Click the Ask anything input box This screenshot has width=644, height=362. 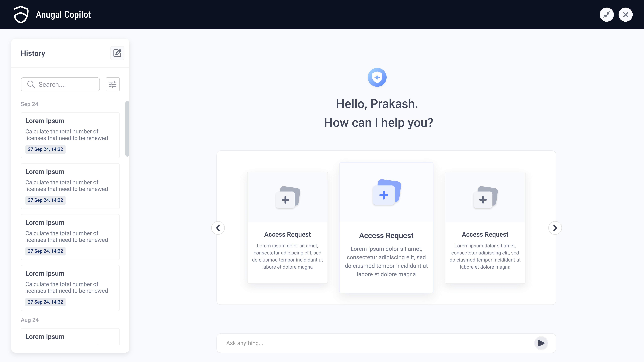pos(386,343)
